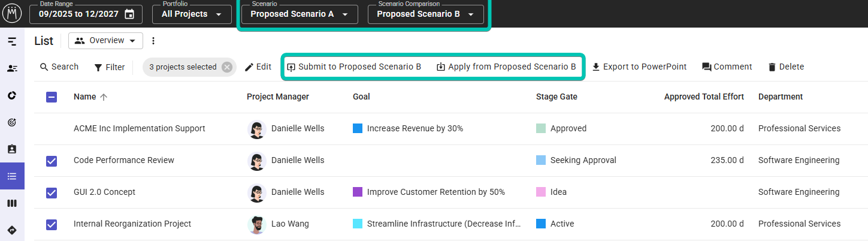Uncheck Code Performance Review checkbox
The image size is (868, 241).
tap(52, 161)
